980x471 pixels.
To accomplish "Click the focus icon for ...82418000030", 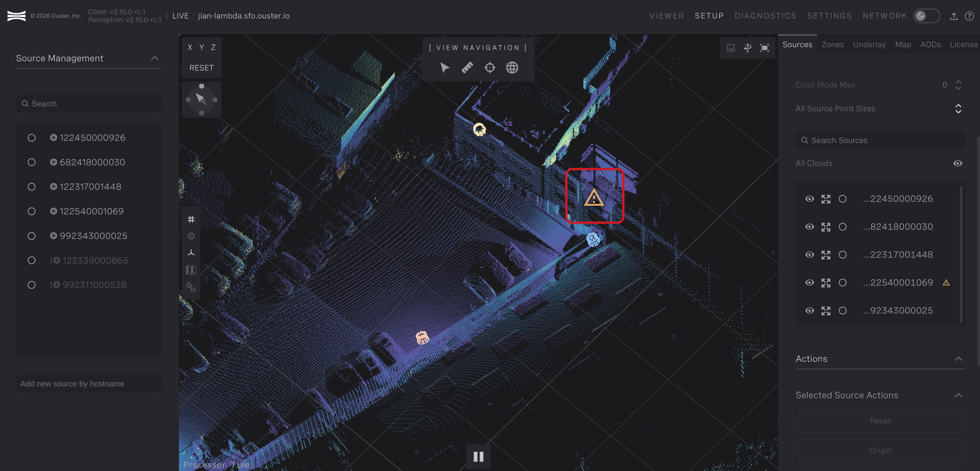I will pyautogui.click(x=826, y=227).
